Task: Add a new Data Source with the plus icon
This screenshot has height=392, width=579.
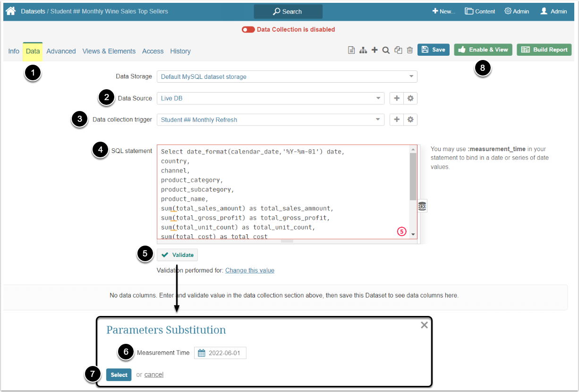Action: coord(397,98)
